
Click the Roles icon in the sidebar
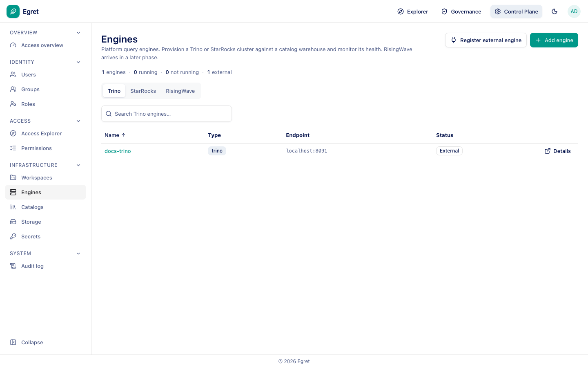13,104
